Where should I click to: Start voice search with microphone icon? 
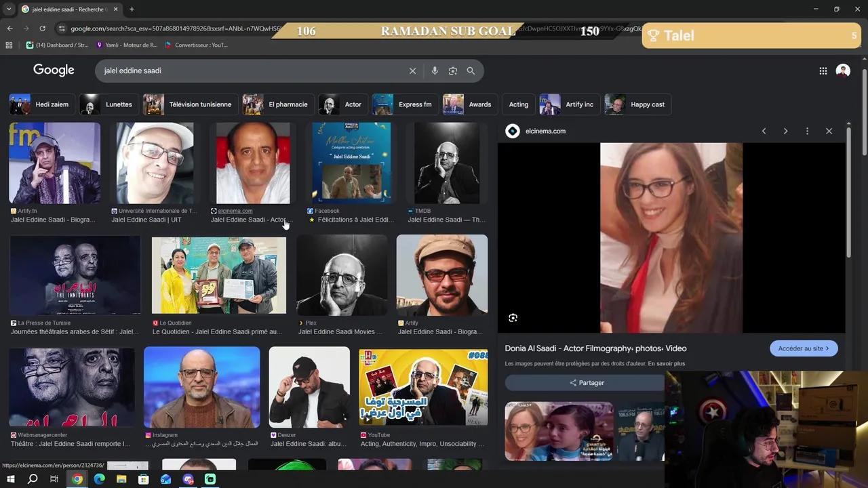point(435,70)
